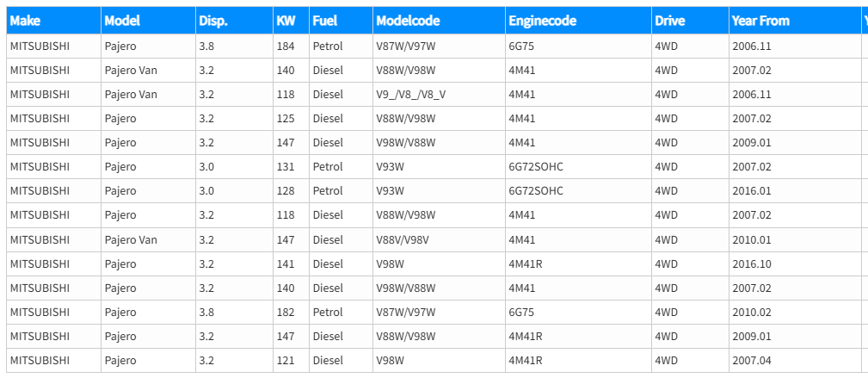Select the Year From 2016.01 cell
Image resolution: width=868 pixels, height=378 pixels.
point(795,191)
